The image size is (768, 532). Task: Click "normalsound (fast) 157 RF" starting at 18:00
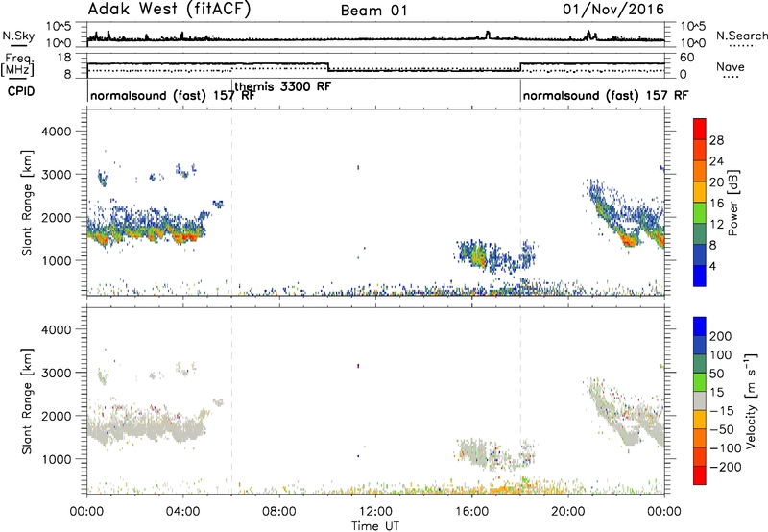pyautogui.click(x=606, y=95)
